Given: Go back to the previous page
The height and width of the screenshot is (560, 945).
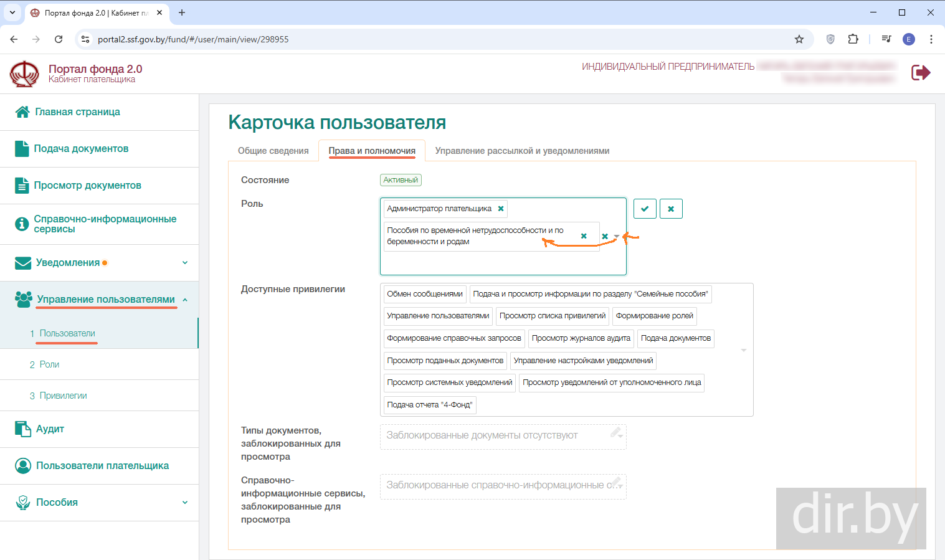Looking at the screenshot, I should 14,39.
